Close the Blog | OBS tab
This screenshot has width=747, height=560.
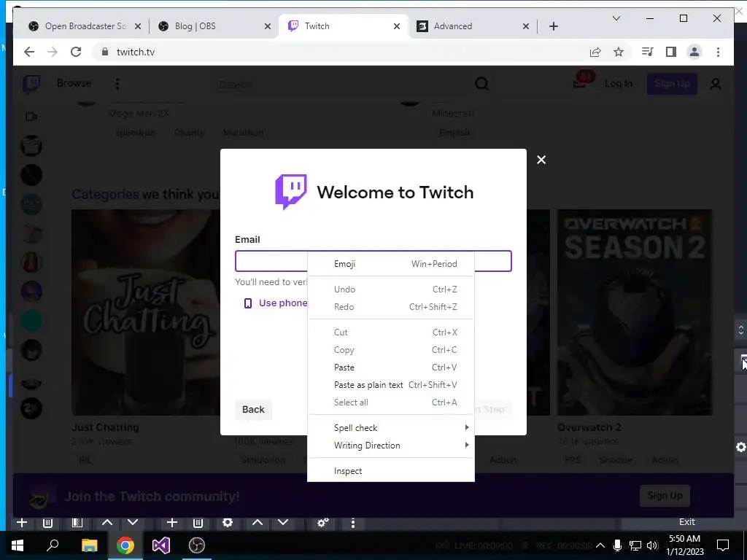268,26
